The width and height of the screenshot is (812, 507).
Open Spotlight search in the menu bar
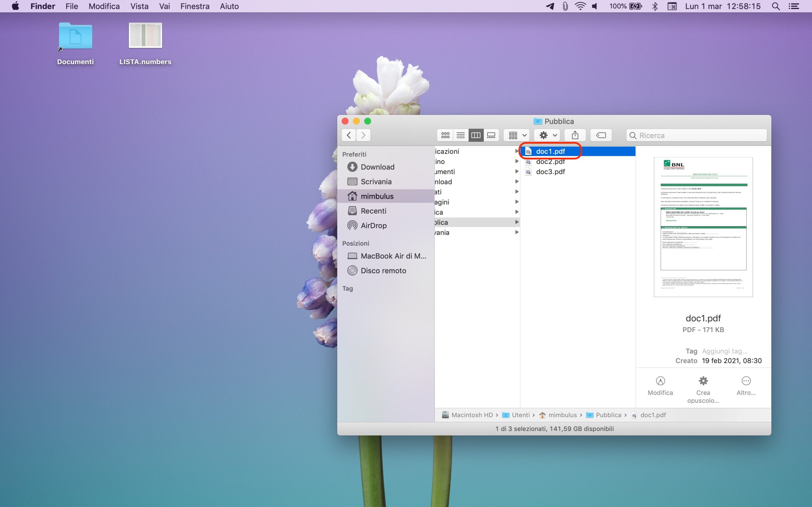point(776,6)
